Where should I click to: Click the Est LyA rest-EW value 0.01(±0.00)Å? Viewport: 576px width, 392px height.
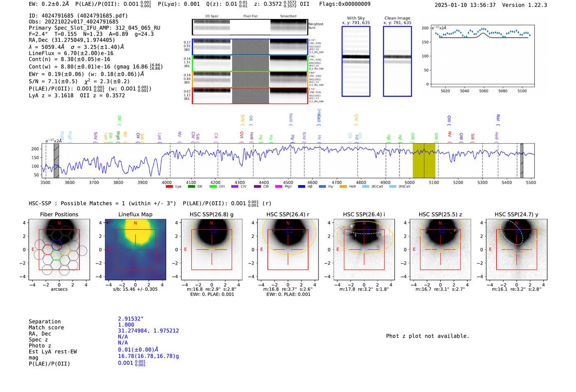pyautogui.click(x=138, y=350)
